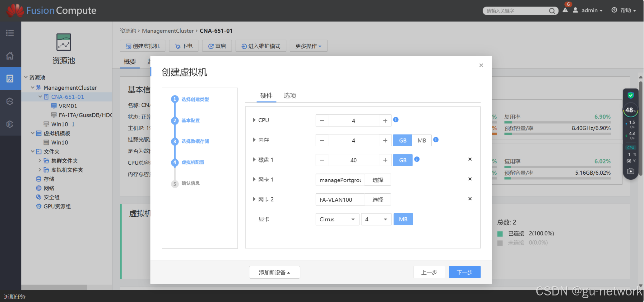Screen dimensions: 644x302
Task: Choose port group for NIC 2
Action: [x=378, y=200]
